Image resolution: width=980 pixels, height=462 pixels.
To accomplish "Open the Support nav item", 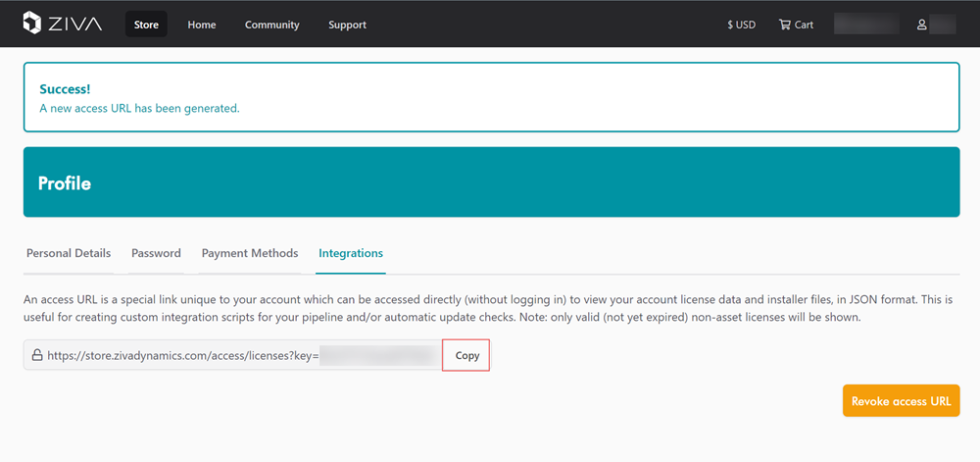I will pos(348,25).
